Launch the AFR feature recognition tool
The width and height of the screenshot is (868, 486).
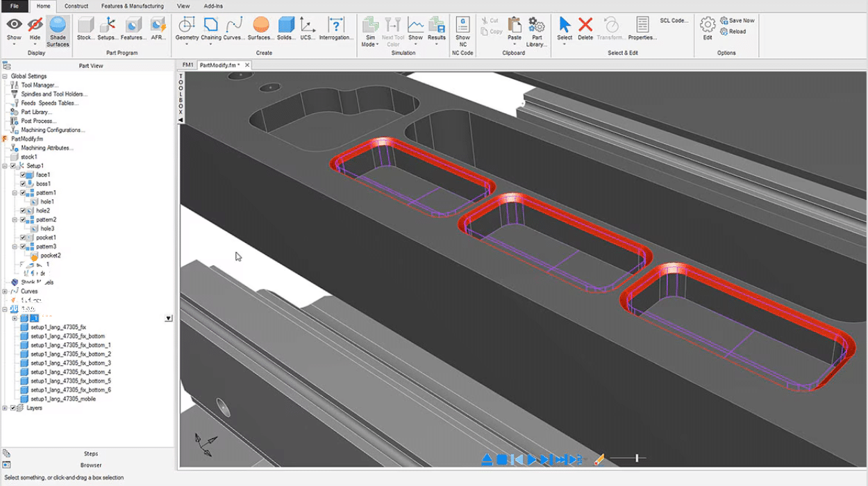point(158,28)
